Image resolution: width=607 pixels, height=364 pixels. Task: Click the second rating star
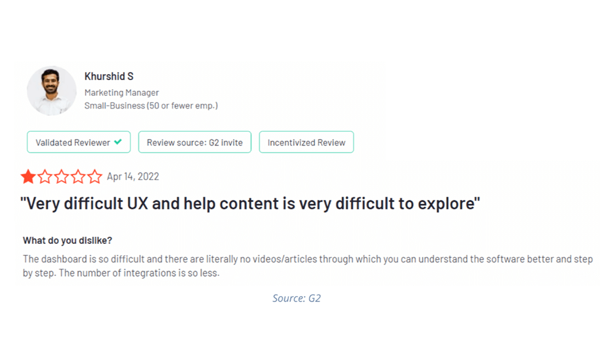44,177
